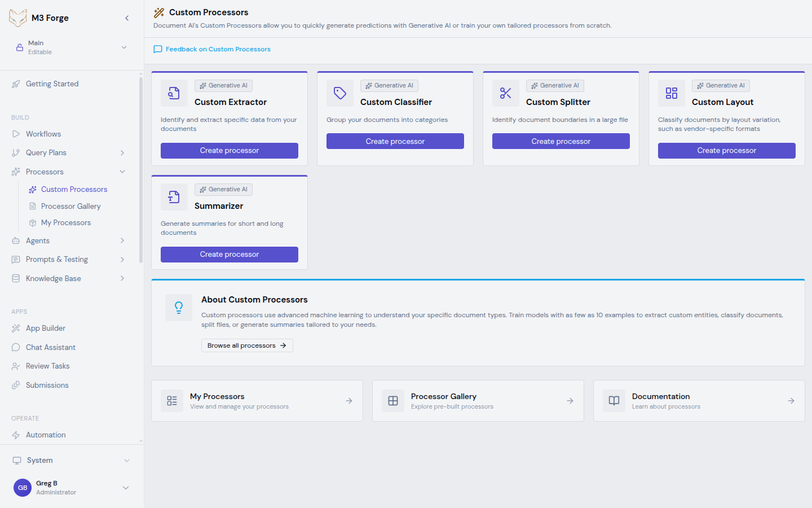
Task: Open the Main workspace dropdown
Action: coord(124,47)
